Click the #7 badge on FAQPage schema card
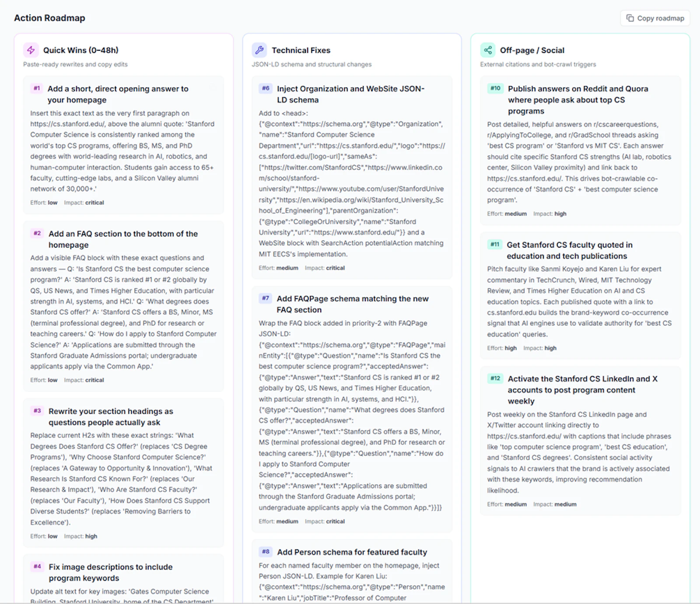This screenshot has width=700, height=604. [x=266, y=298]
